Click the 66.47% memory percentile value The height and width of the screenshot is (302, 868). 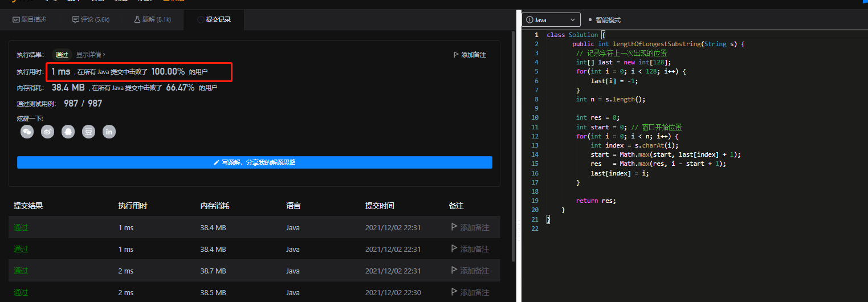click(180, 88)
